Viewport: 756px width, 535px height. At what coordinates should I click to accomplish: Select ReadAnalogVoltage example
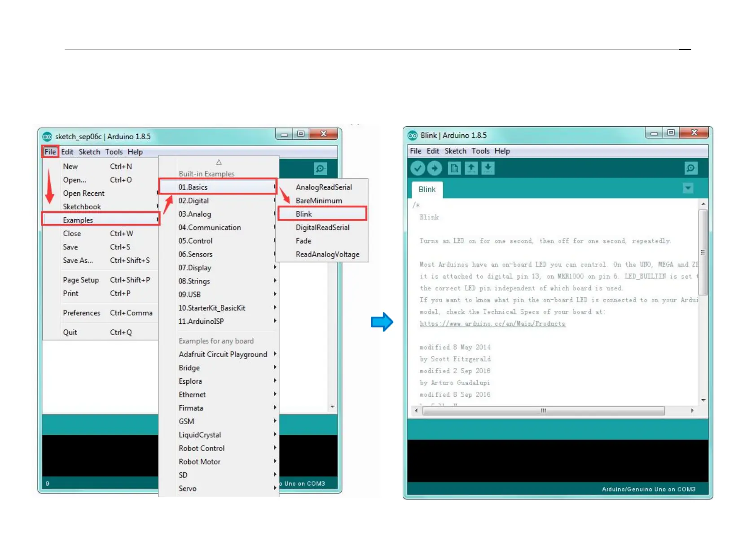pos(322,255)
